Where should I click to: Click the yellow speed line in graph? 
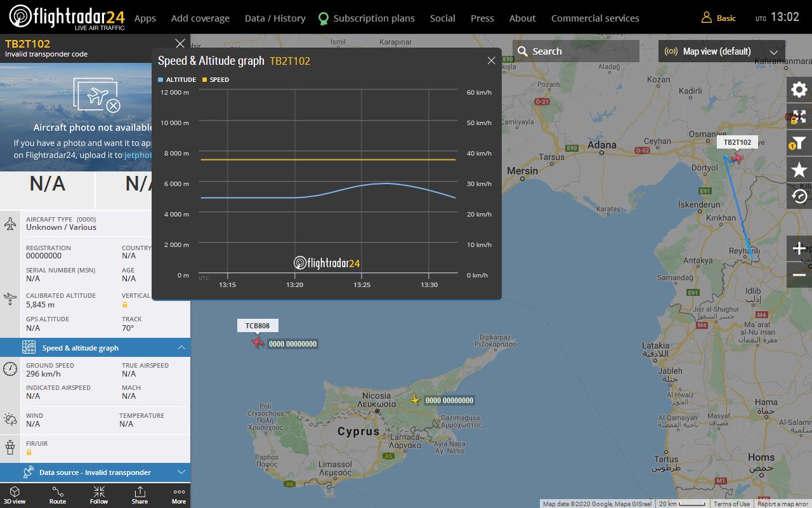pos(328,159)
